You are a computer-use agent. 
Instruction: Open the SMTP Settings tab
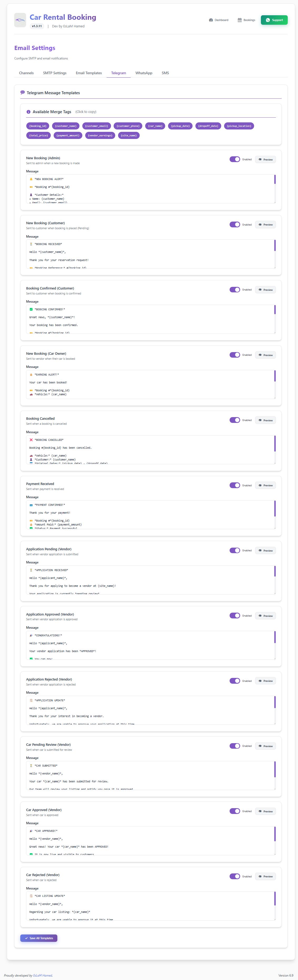(x=55, y=73)
